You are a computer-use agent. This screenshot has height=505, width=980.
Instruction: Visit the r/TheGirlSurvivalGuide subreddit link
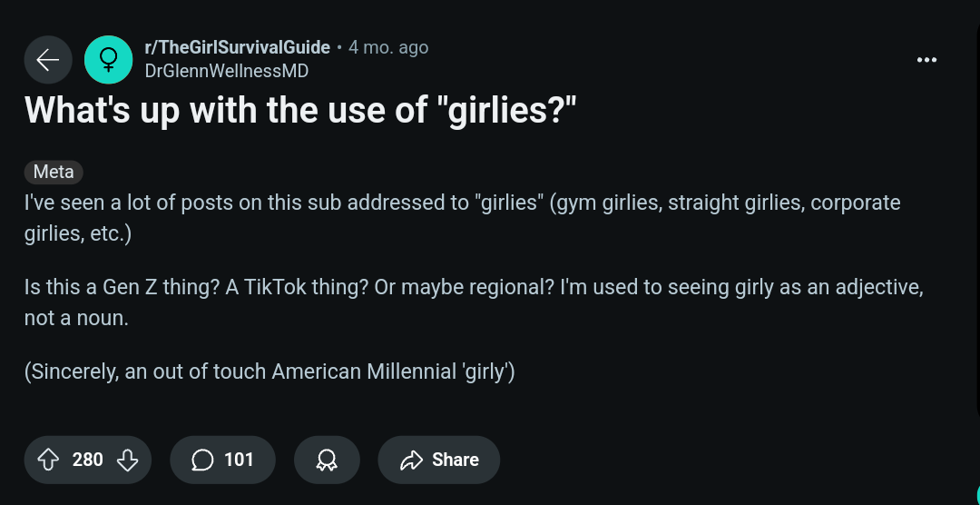click(237, 47)
